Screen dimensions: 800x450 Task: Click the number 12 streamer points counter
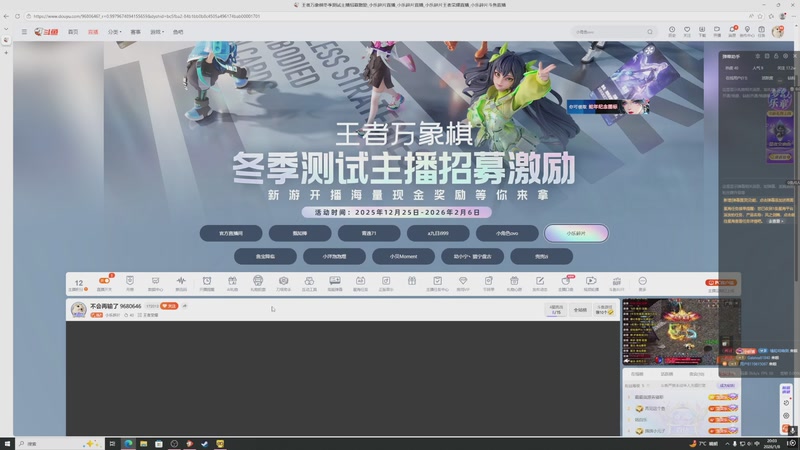point(79,283)
